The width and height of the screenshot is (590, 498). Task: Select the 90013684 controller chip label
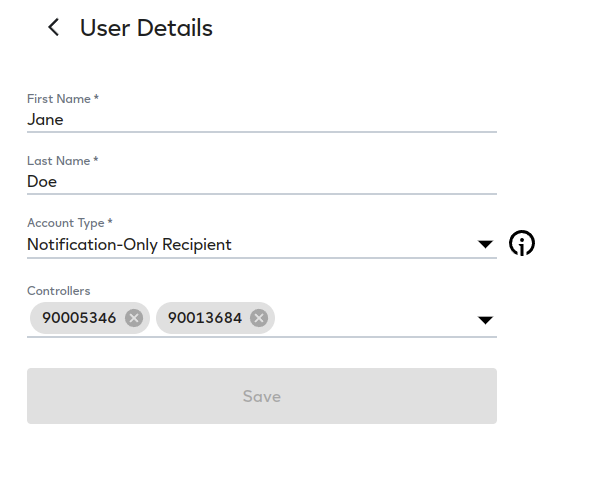(x=205, y=318)
